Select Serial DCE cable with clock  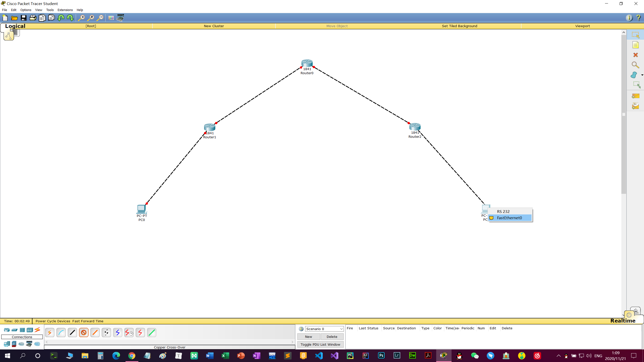pyautogui.click(x=129, y=333)
